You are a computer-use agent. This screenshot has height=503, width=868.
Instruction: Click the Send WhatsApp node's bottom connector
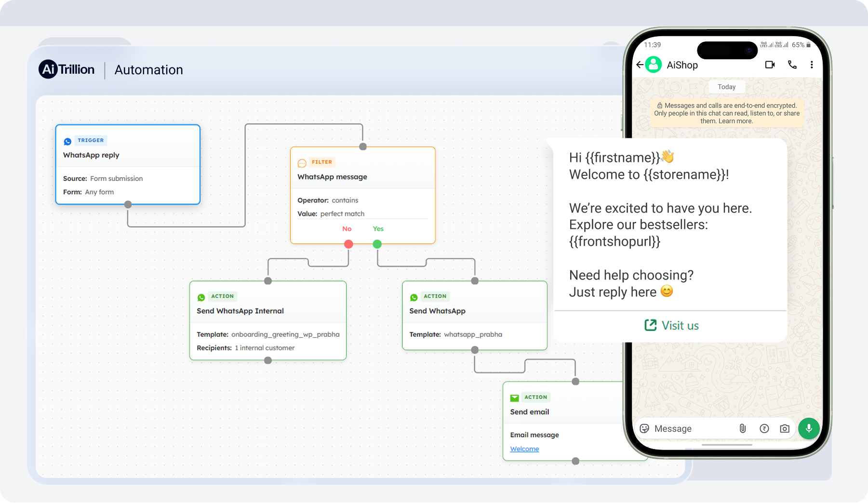[x=475, y=350]
